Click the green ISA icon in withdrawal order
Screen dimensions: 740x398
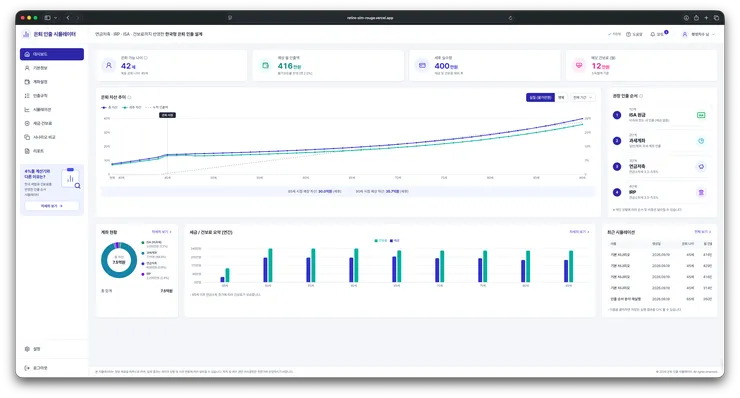coord(701,115)
